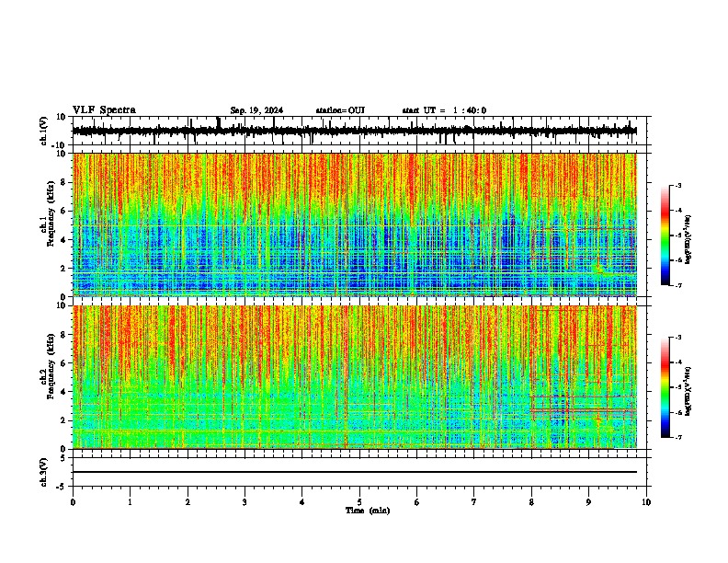This screenshot has height=563, width=728.
Task: Click the "6" tick on ch.2 frequency axis
Action: point(64,363)
